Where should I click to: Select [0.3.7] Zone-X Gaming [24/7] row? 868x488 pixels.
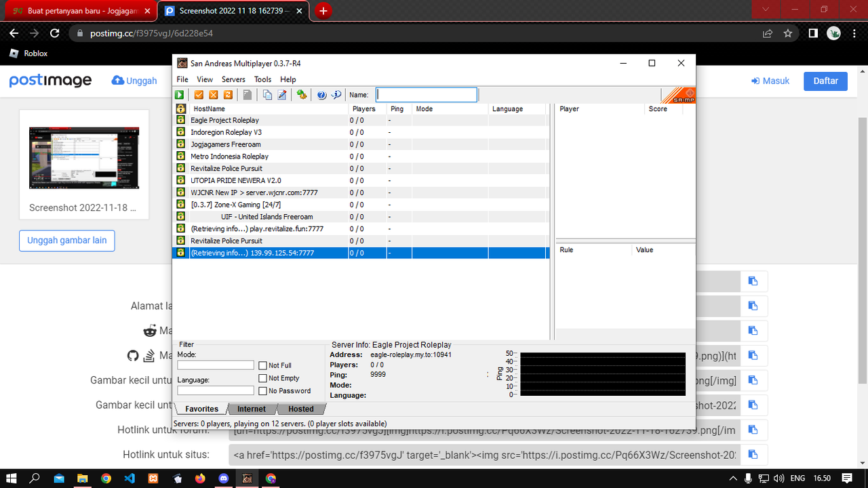[361, 205]
